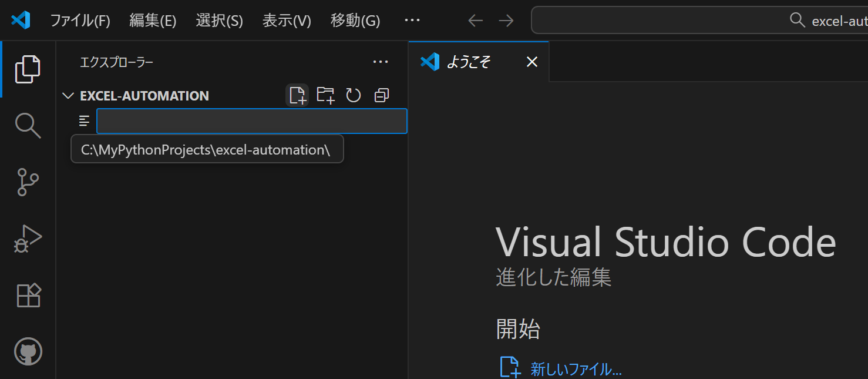Click the New File icon in Explorer
Viewport: 868px width, 379px height.
[297, 95]
